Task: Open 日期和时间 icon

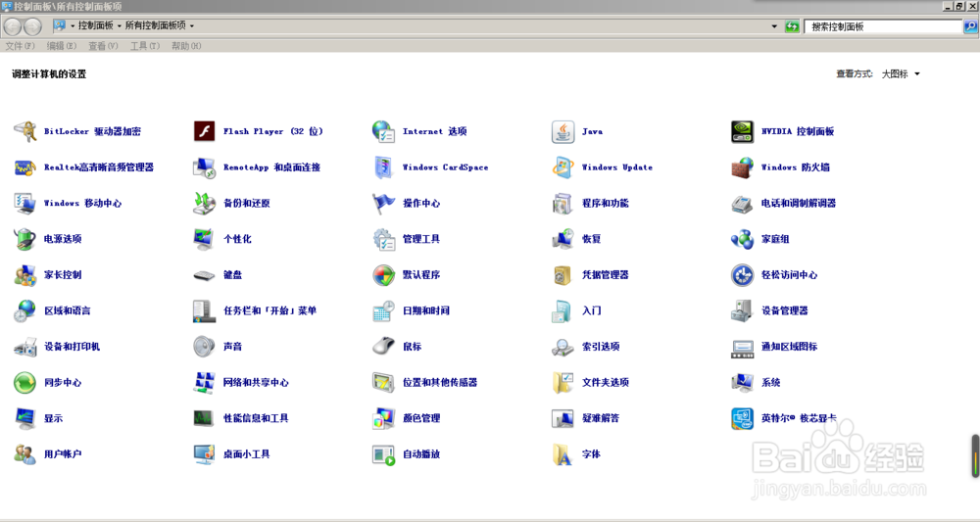Action: point(383,311)
